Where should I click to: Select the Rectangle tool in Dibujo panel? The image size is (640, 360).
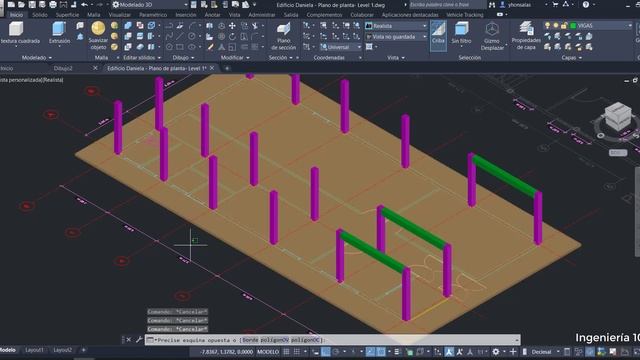pos(180,47)
